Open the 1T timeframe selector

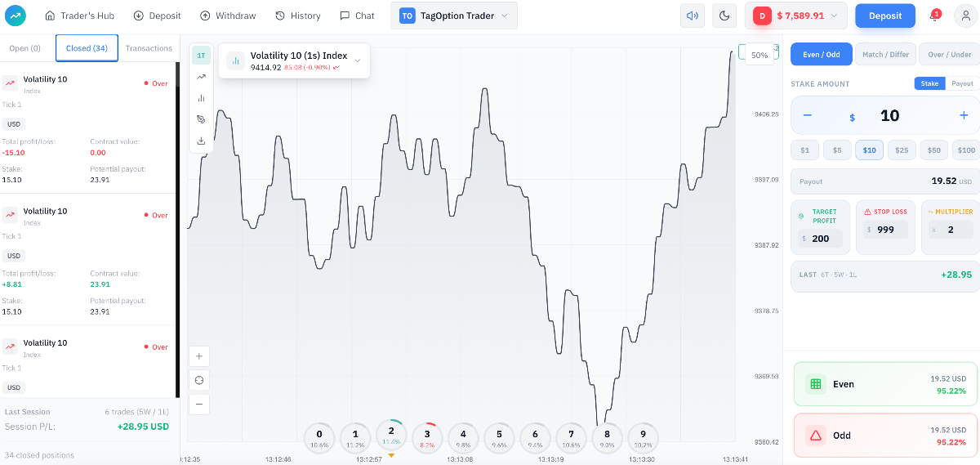pyautogui.click(x=201, y=56)
